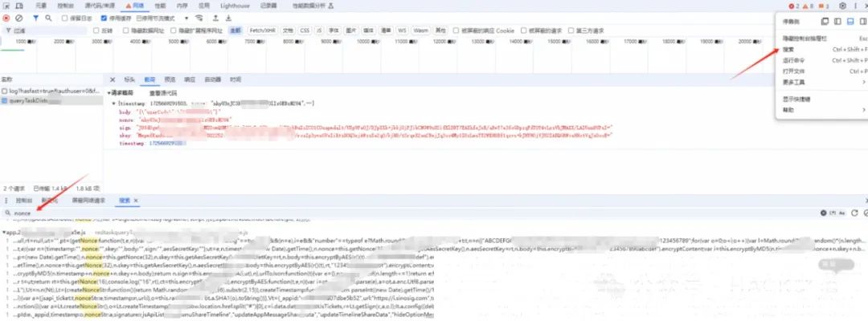Switch to the Elements panel tab

[41, 6]
